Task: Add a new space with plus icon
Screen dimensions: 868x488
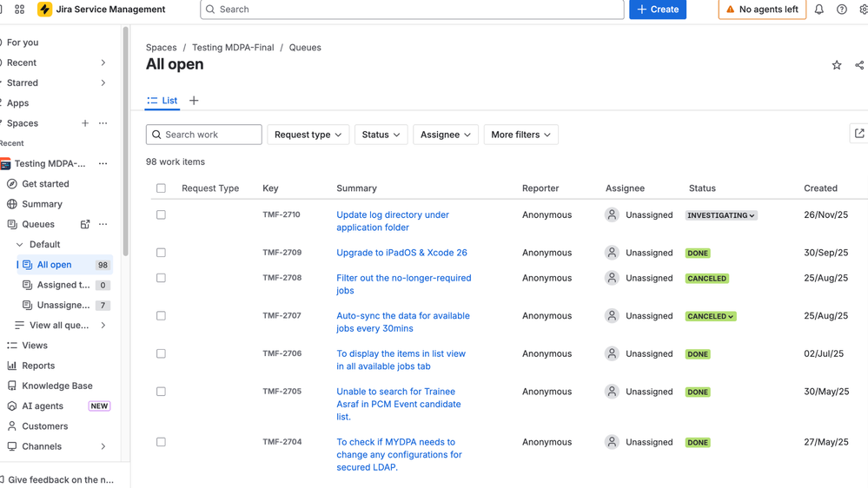Action: coord(84,123)
